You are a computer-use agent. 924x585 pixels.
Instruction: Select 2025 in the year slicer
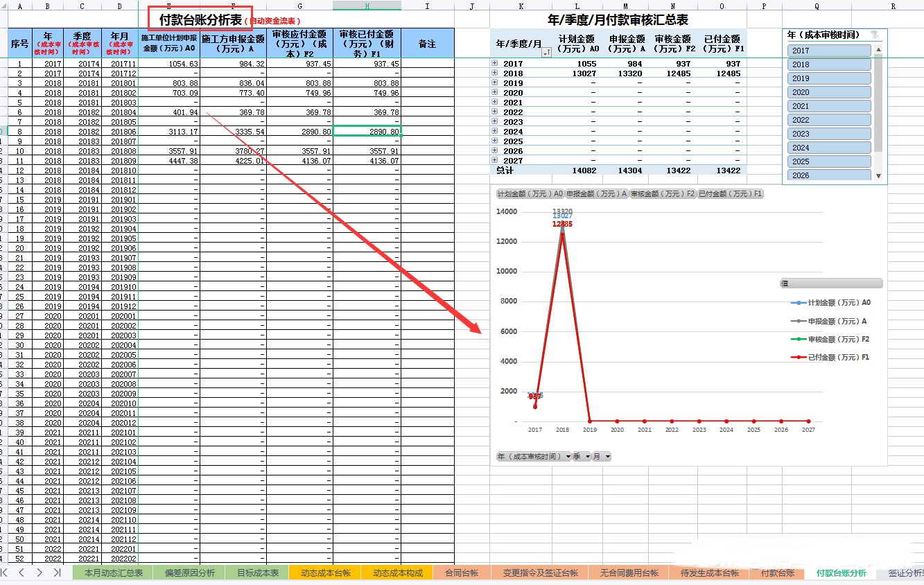[829, 161]
